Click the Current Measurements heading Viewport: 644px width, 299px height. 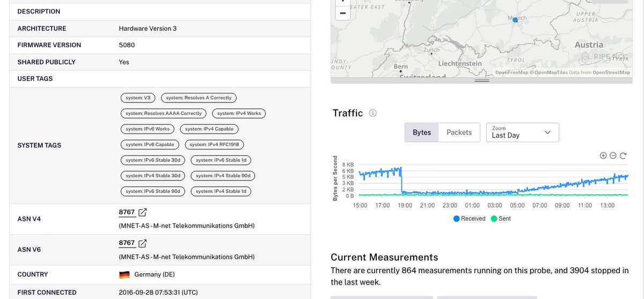384,257
